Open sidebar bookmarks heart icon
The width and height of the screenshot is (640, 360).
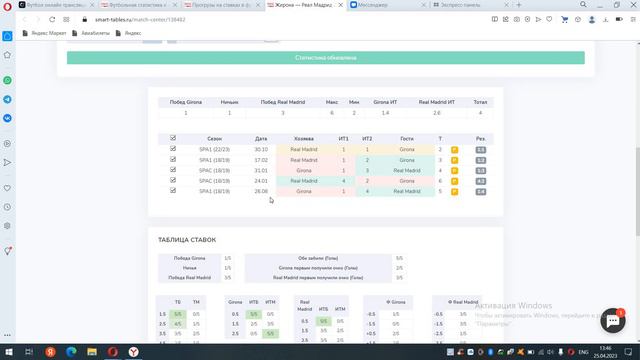point(7,188)
